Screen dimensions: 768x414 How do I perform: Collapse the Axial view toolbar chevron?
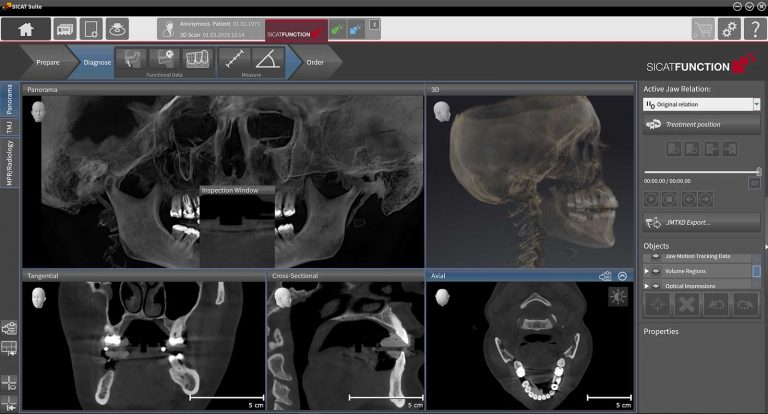pyautogui.click(x=623, y=275)
